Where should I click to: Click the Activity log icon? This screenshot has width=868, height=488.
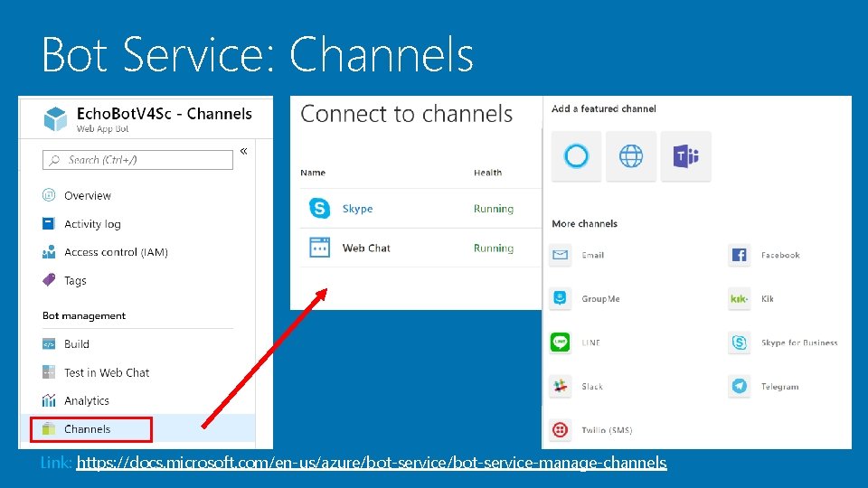coord(49,223)
